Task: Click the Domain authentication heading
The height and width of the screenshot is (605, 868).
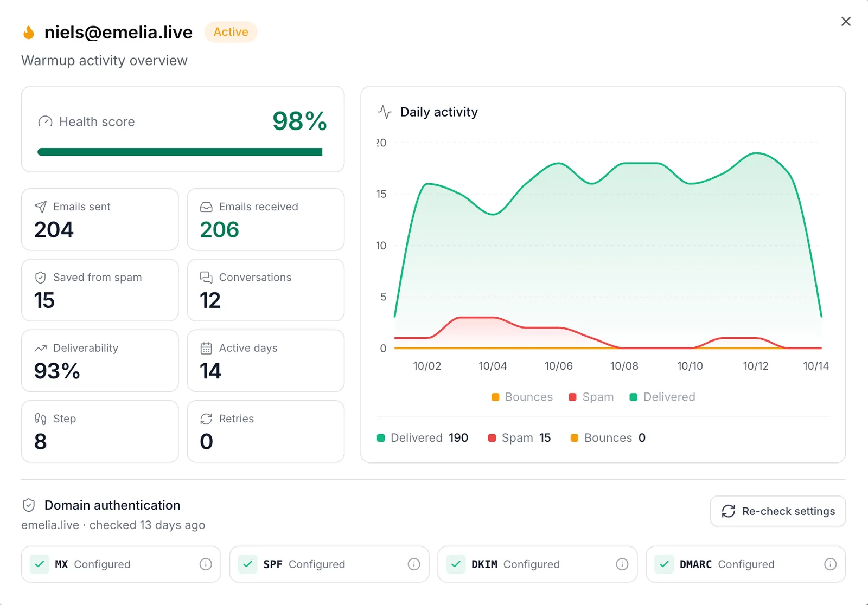Action: click(x=112, y=505)
